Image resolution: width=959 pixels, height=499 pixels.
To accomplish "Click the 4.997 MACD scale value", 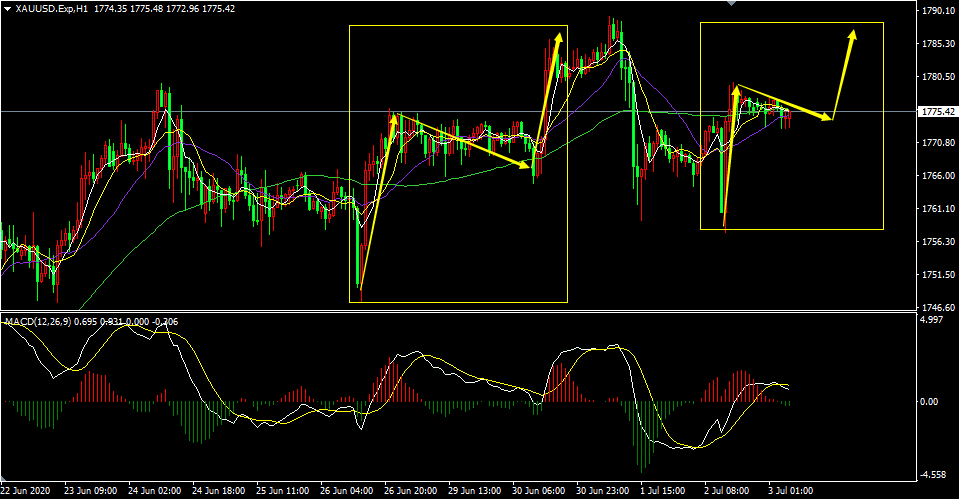I will click(x=931, y=320).
